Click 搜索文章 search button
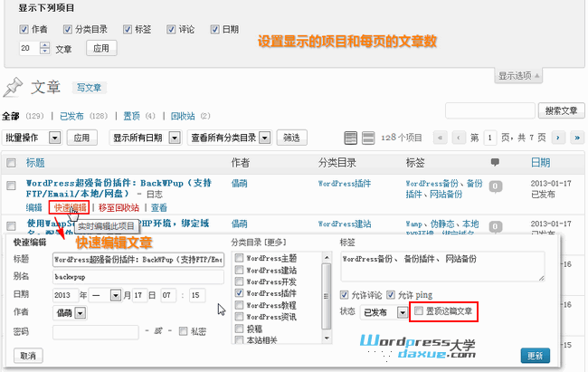 [561, 110]
